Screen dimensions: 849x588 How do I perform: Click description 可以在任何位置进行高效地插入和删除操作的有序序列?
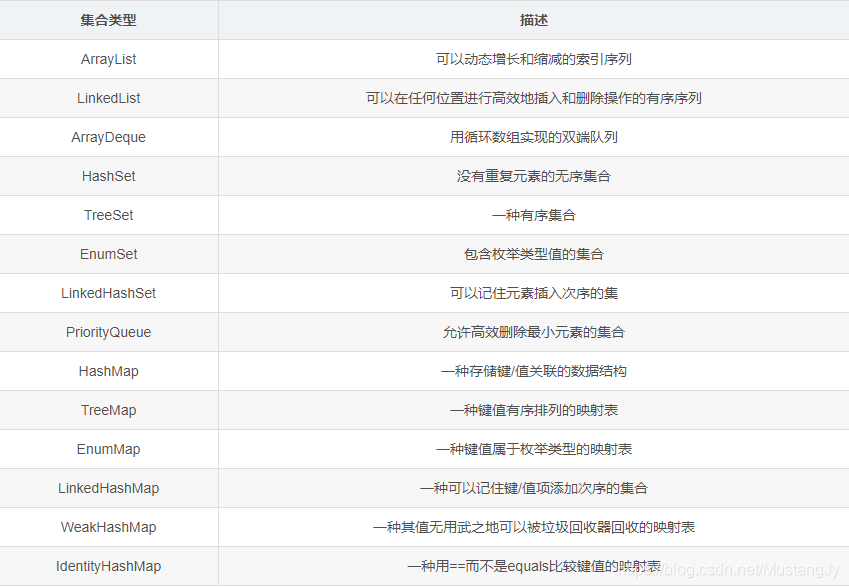tap(533, 98)
